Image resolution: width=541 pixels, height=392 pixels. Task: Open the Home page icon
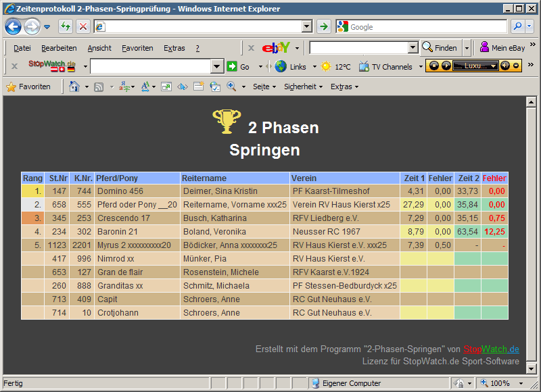point(74,87)
